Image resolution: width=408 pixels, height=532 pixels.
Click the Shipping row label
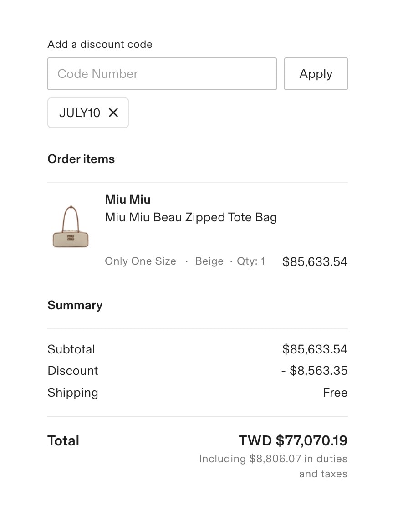(72, 393)
